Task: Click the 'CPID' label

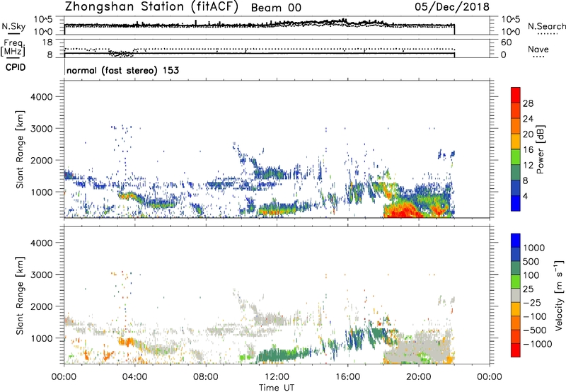Action: [16, 67]
